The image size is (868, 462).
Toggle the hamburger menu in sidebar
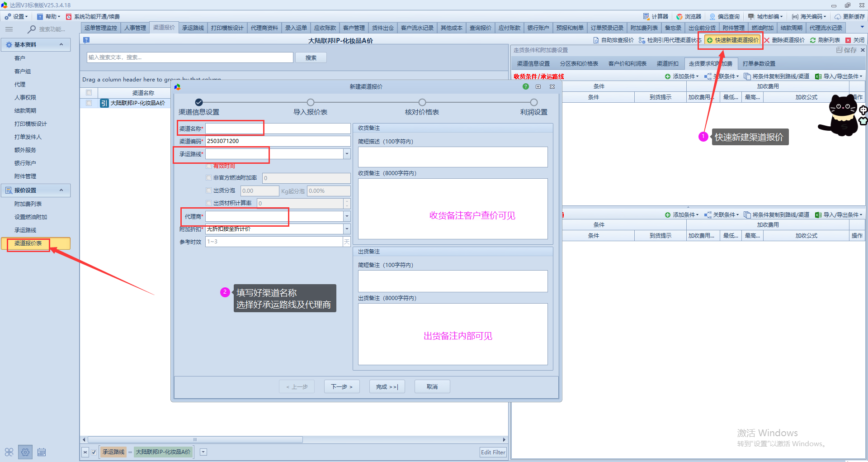point(9,29)
